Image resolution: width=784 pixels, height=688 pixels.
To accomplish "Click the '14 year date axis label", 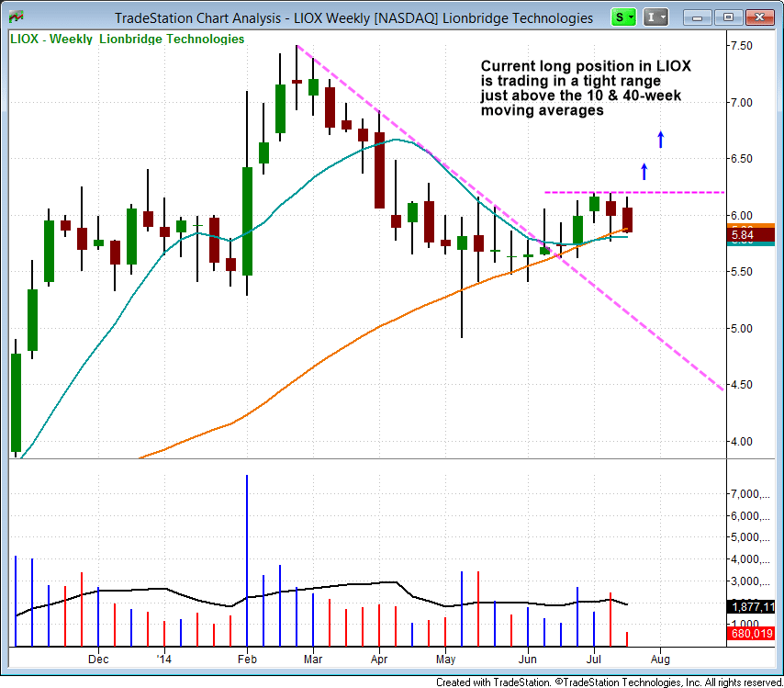I will point(164,660).
